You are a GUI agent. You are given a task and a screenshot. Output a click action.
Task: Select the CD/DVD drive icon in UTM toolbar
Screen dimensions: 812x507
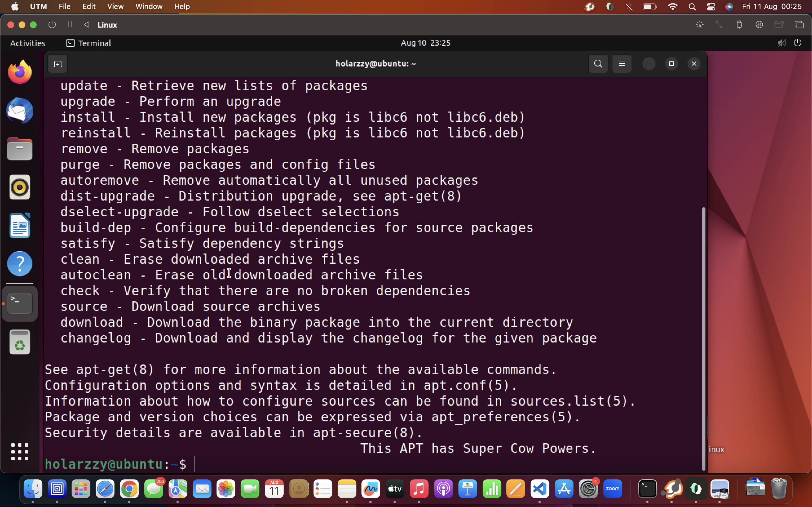coord(759,25)
